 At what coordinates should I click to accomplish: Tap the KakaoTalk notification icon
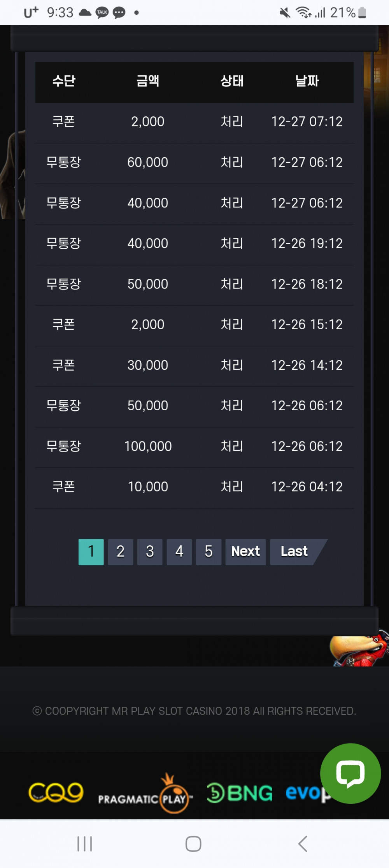tap(102, 12)
